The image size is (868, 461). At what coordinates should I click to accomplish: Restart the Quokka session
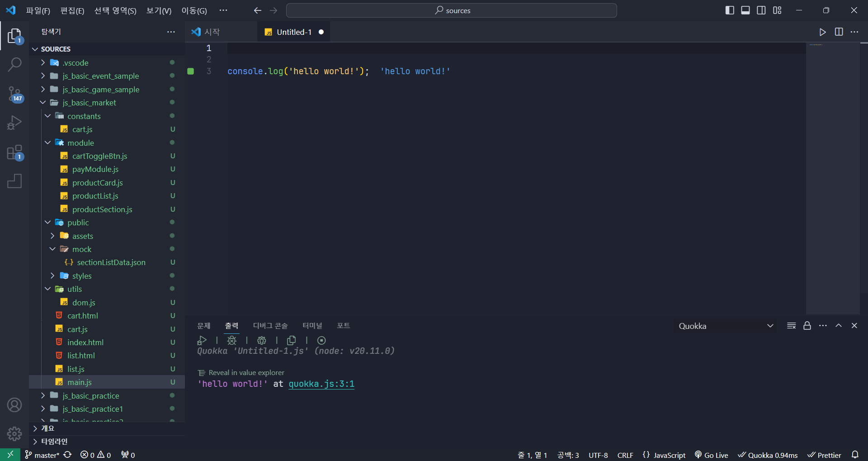202,340
